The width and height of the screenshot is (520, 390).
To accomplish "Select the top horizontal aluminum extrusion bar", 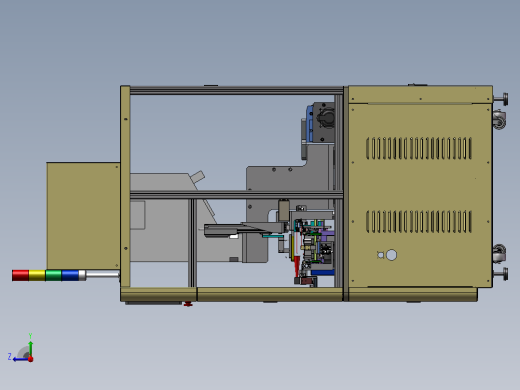I will (236, 90).
